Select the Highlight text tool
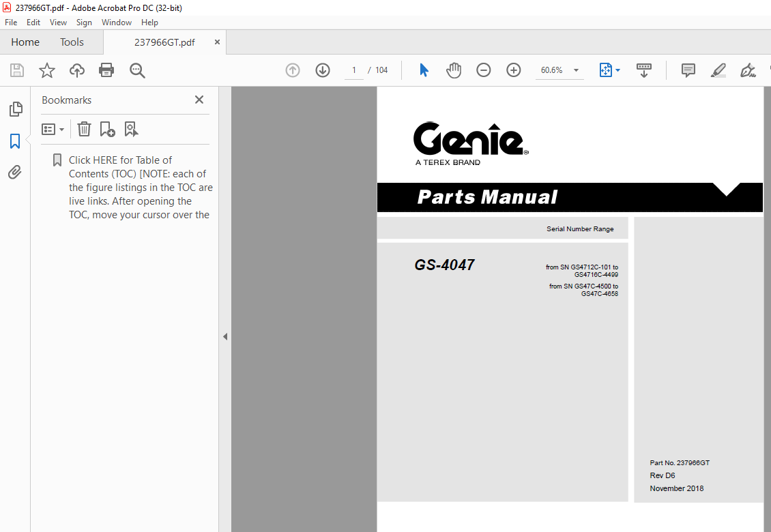This screenshot has height=532, width=771. click(x=718, y=70)
